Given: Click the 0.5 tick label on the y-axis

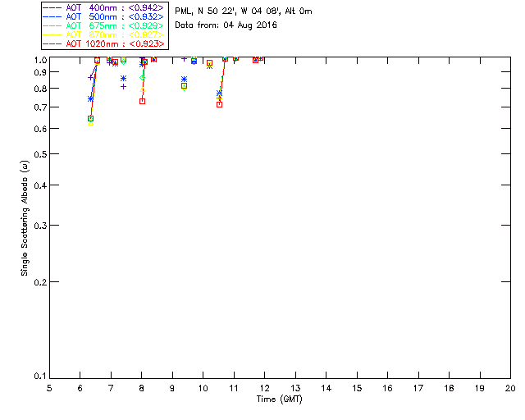Looking at the screenshot, I should [x=42, y=154].
